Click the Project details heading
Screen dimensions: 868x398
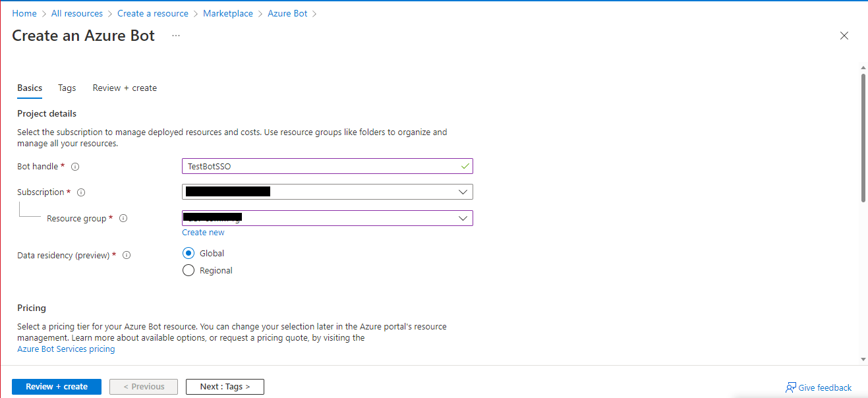coord(47,113)
